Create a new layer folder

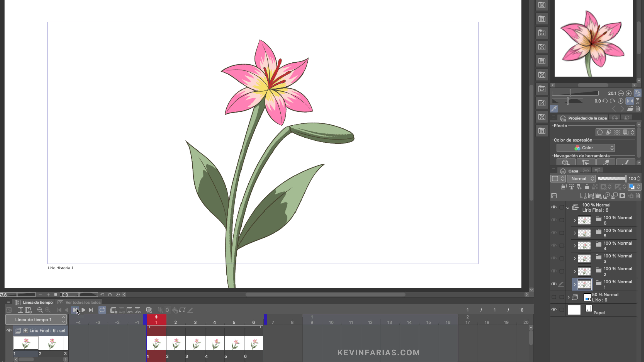[598, 196]
